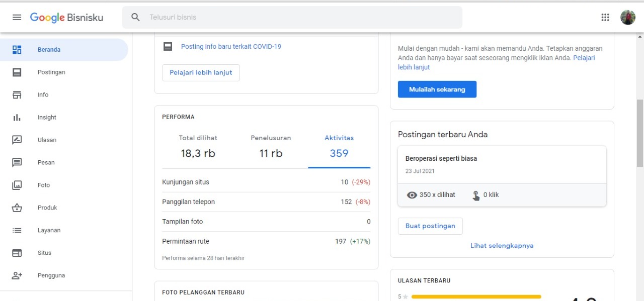The height and width of the screenshot is (301, 644).
Task: Click the Pesan message icon
Action: click(17, 163)
